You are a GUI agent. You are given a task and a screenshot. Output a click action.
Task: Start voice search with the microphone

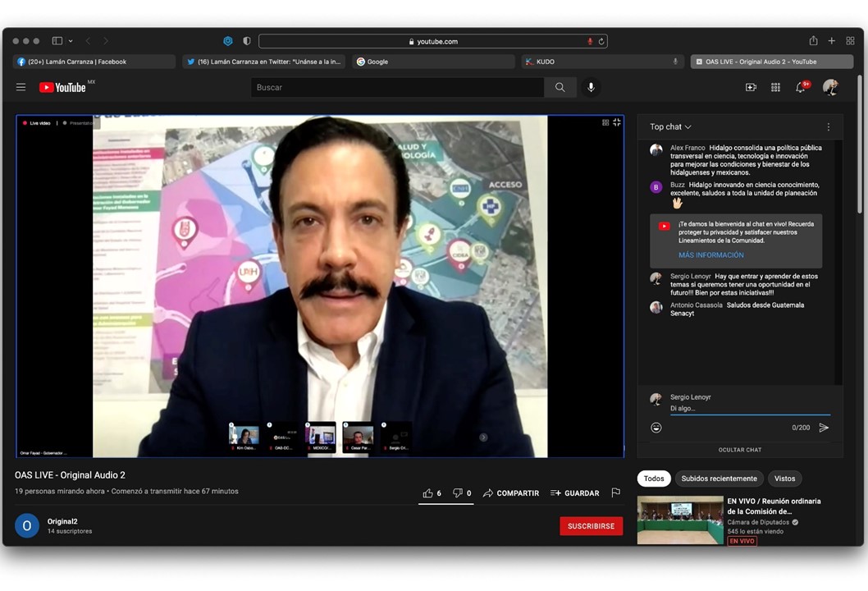592,88
